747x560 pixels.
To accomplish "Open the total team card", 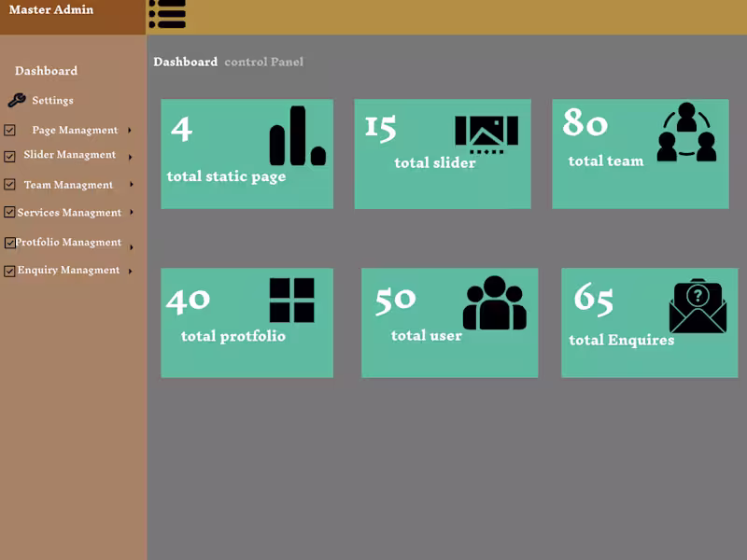I will click(641, 154).
